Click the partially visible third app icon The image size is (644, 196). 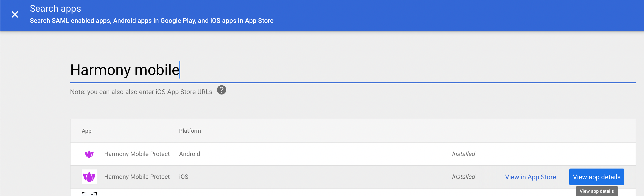pos(89,194)
